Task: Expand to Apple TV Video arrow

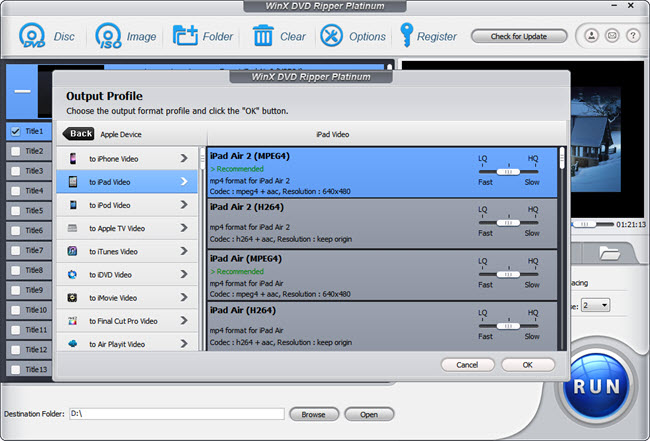Action: click(184, 228)
